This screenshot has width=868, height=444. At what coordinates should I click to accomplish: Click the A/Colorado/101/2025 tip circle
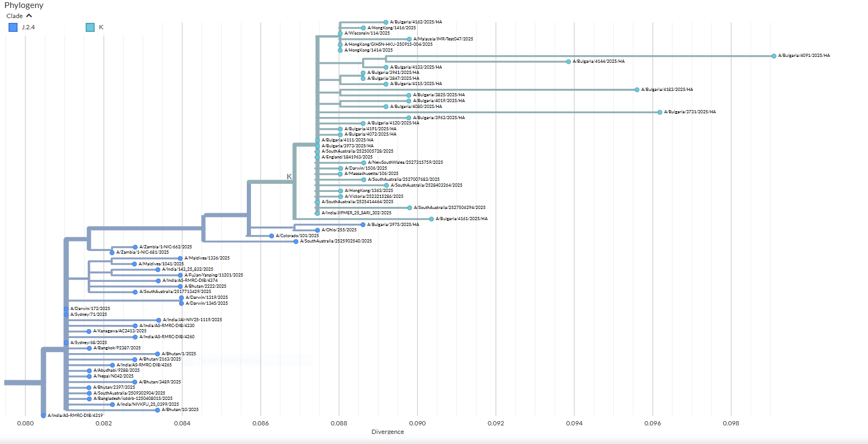(271, 236)
